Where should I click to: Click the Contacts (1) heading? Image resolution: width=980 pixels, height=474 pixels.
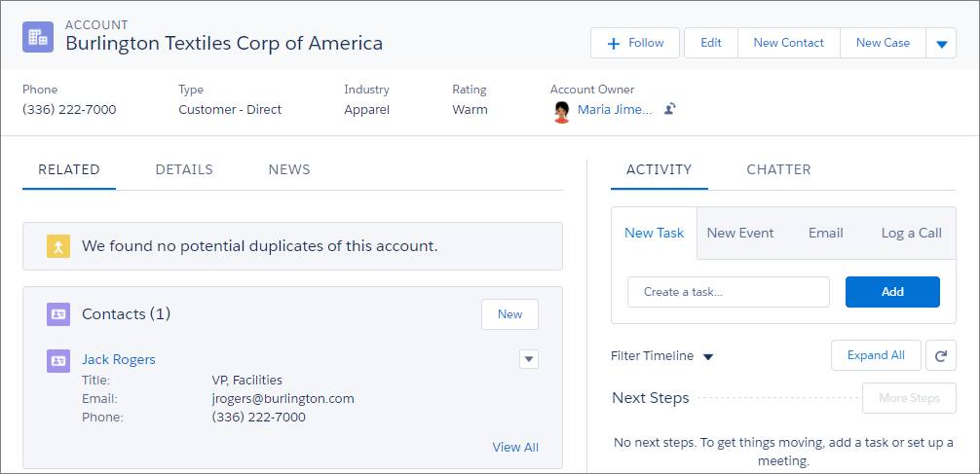(127, 314)
